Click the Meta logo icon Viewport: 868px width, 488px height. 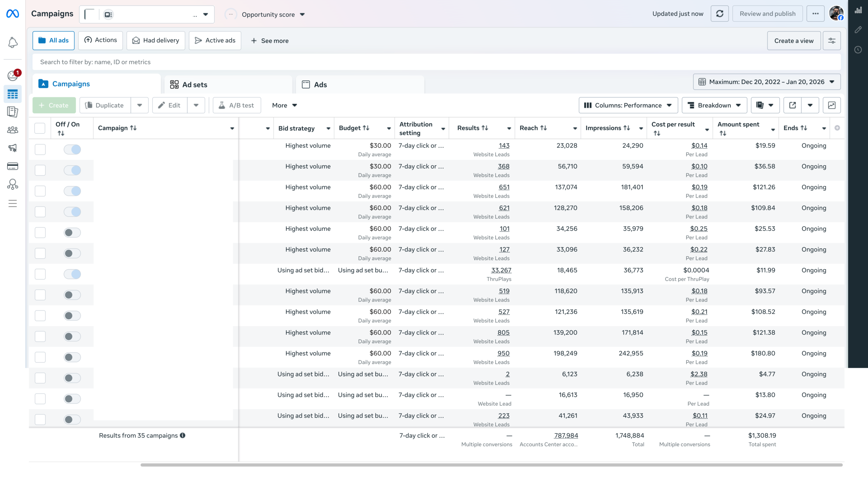[x=13, y=14]
